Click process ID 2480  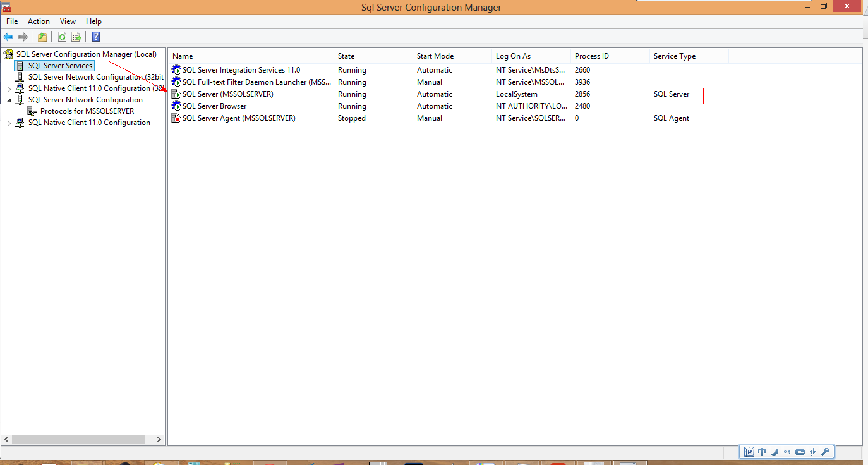pos(582,106)
